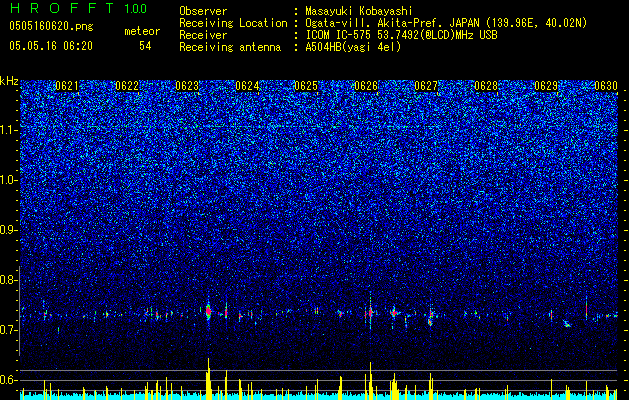The image size is (629, 400).
Task: Click the 0622 time marker
Action: [x=127, y=86]
